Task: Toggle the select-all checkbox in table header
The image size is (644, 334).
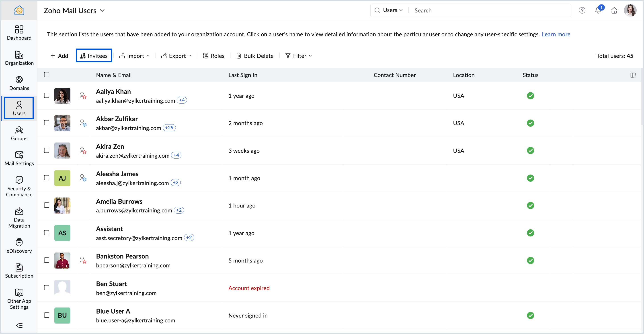Action: [x=47, y=75]
